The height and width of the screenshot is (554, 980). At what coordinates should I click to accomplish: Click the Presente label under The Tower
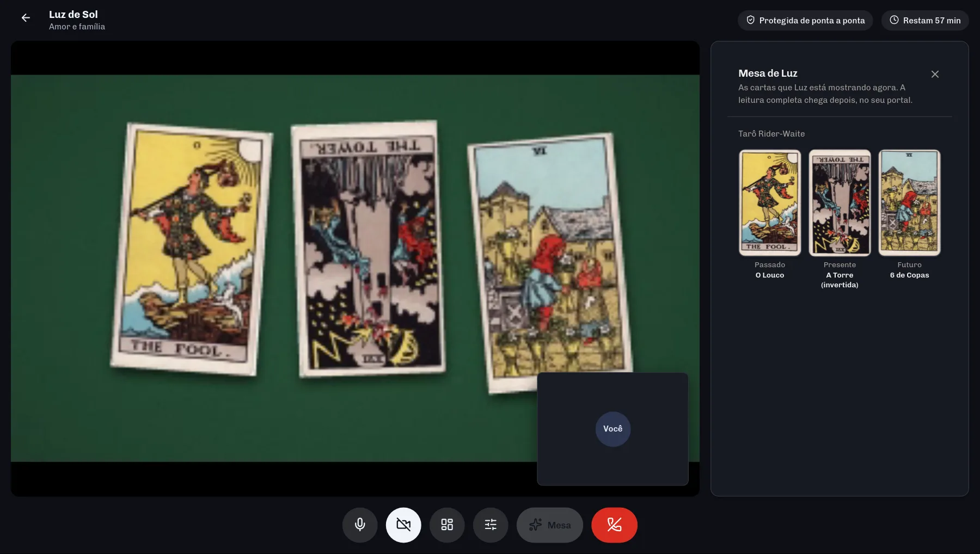(840, 265)
